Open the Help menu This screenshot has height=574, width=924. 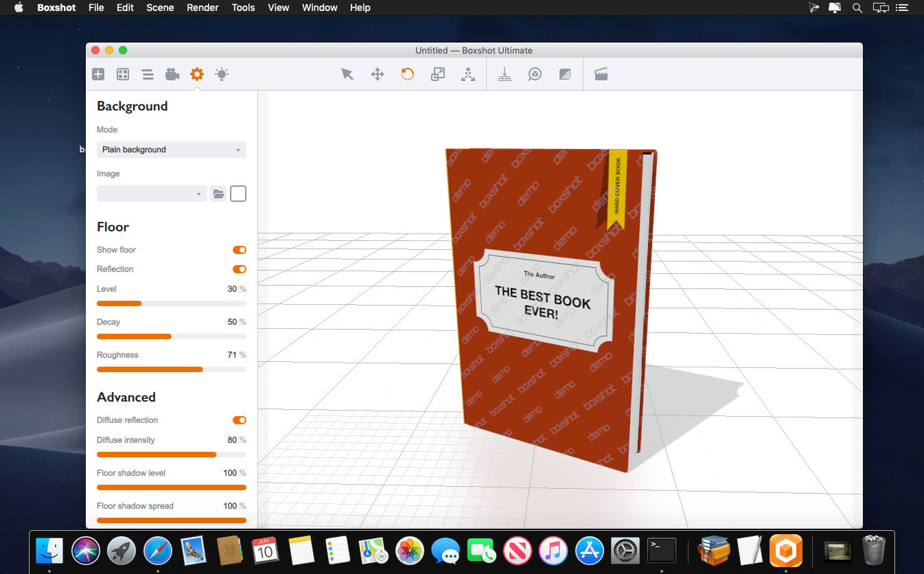(360, 8)
